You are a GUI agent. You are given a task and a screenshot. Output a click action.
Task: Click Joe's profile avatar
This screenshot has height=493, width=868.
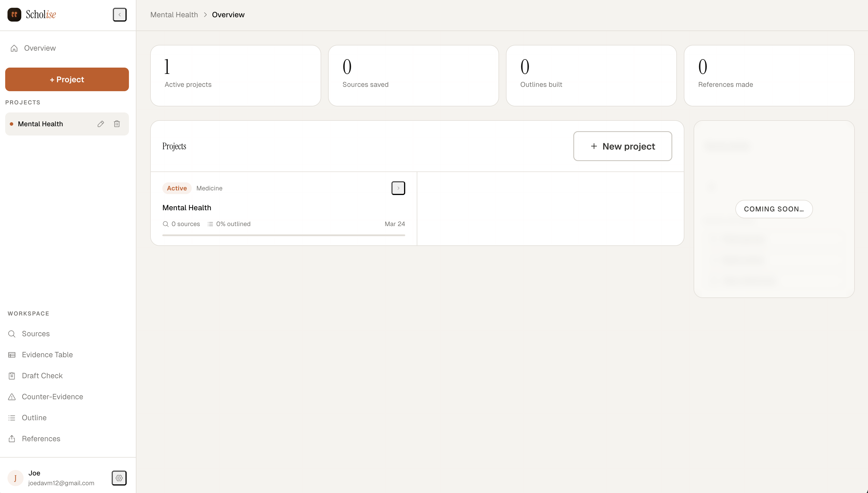click(x=15, y=478)
